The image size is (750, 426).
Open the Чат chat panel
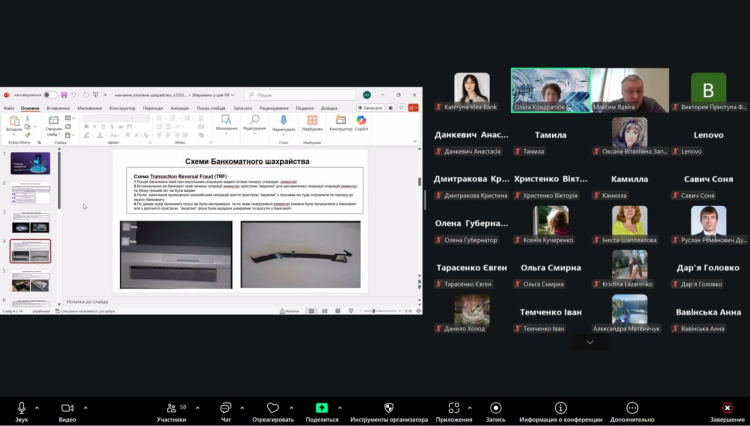(226, 408)
